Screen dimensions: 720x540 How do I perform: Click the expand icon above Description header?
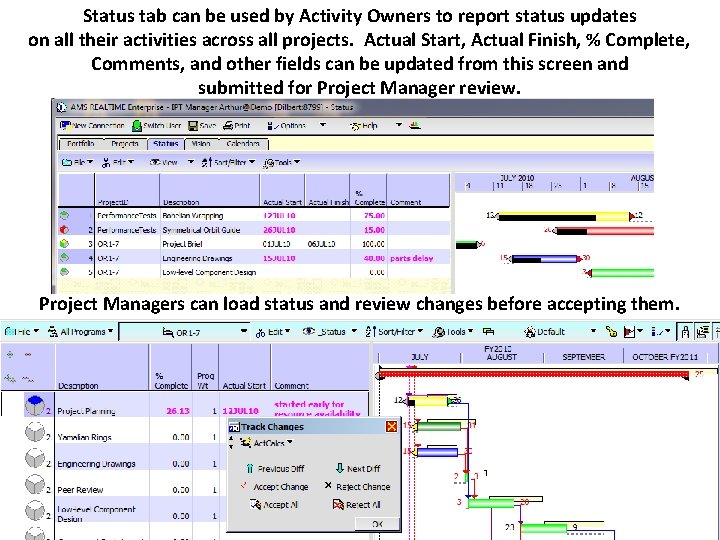pyautogui.click(x=10, y=354)
